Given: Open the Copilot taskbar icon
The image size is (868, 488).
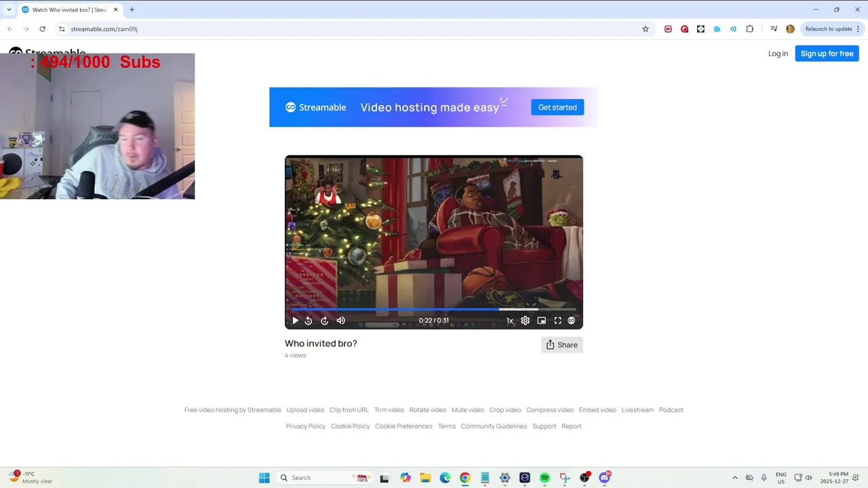Looking at the screenshot, I should 406,478.
